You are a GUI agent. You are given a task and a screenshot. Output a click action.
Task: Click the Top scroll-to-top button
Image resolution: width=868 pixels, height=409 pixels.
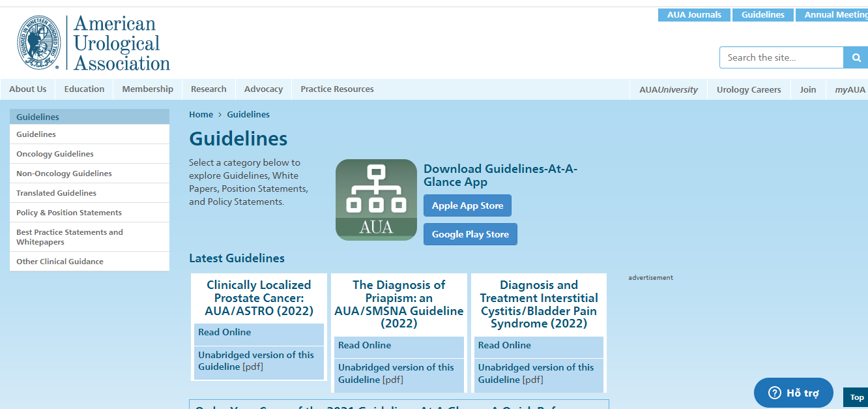[856, 397]
